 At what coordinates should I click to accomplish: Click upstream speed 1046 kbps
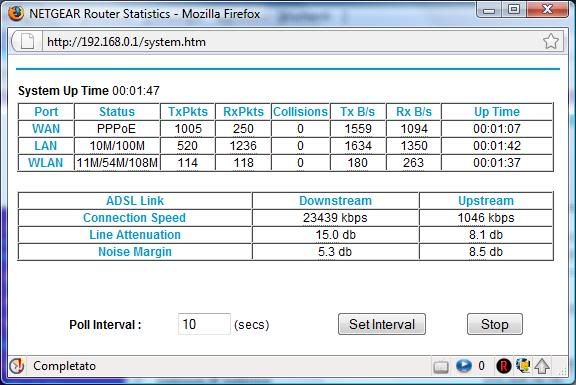pyautogui.click(x=486, y=217)
